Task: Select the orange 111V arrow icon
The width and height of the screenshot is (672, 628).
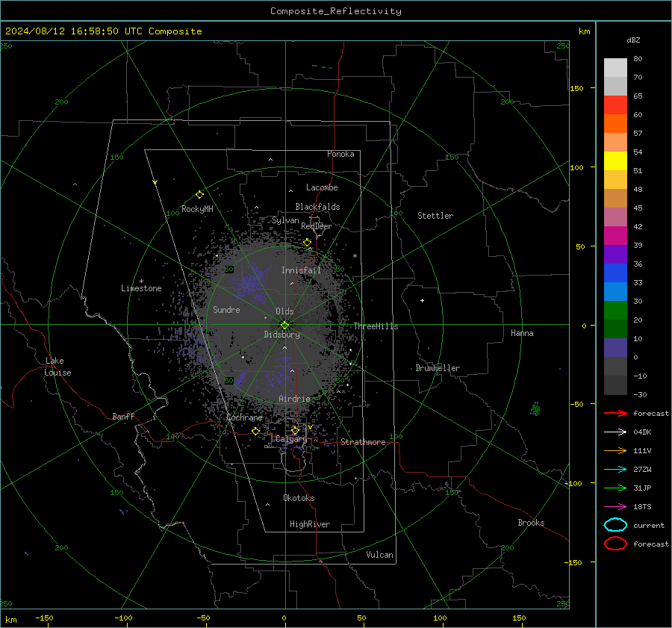Action: [x=615, y=450]
